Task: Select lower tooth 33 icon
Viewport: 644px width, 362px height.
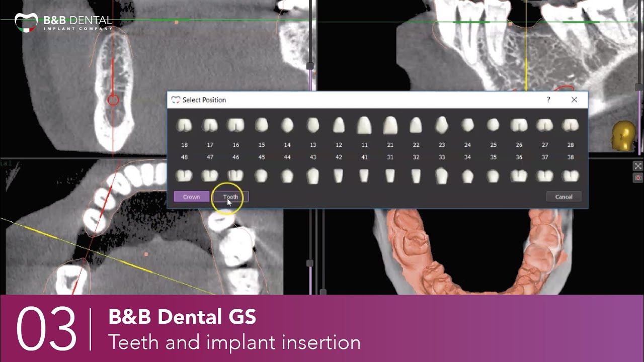Action: pyautogui.click(x=441, y=175)
